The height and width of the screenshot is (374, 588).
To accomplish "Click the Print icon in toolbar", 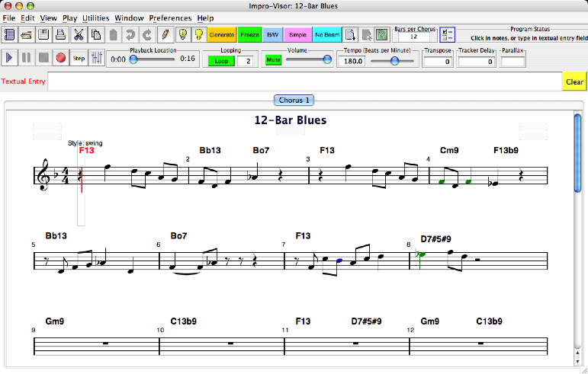I will tap(60, 34).
